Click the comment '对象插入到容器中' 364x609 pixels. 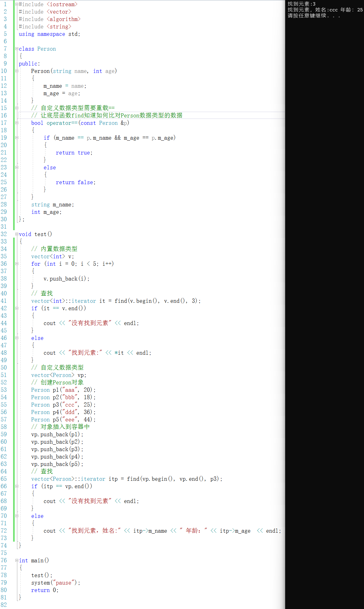(x=61, y=427)
